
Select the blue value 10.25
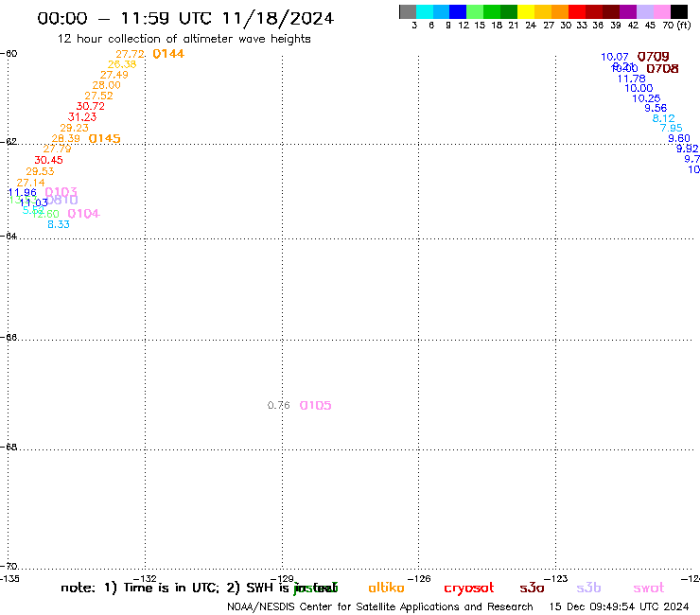[646, 98]
